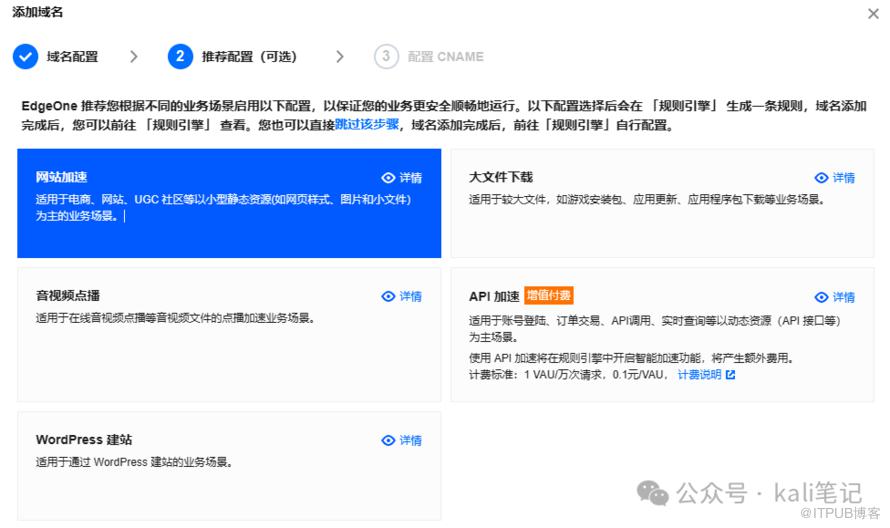Image resolution: width=890 pixels, height=528 pixels.
Task: Open 详情 for API 加速
Action: 843,297
